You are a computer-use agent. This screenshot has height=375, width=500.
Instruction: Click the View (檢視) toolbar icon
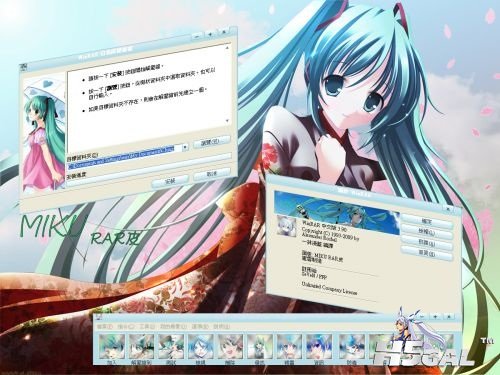click(201, 346)
